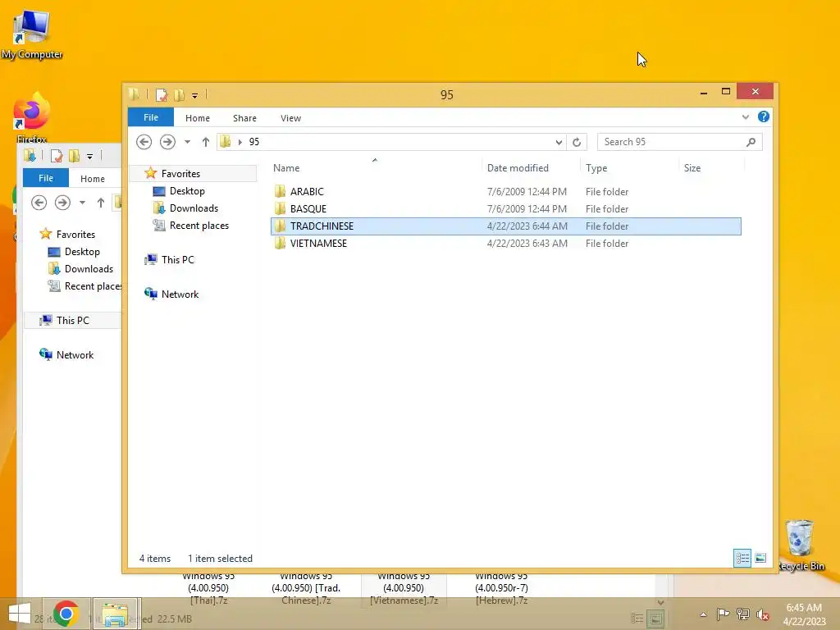The image size is (840, 630).
Task: Open Home tab in background window
Action: (93, 178)
